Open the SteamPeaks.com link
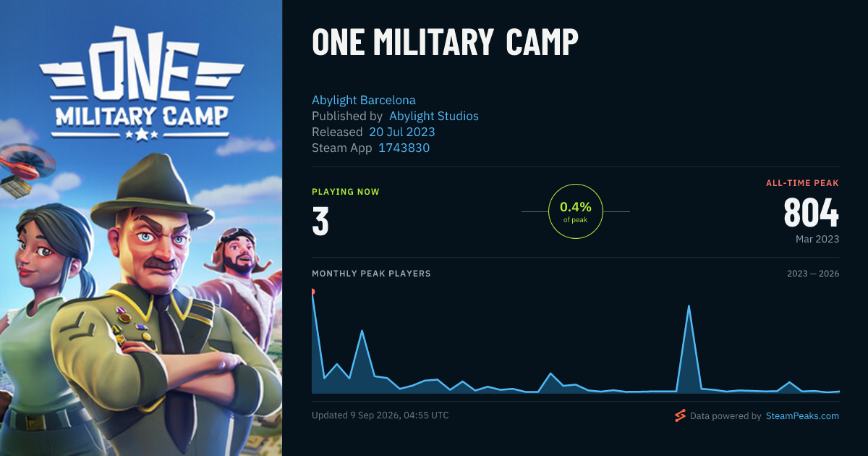The image size is (868, 456). 802,416
